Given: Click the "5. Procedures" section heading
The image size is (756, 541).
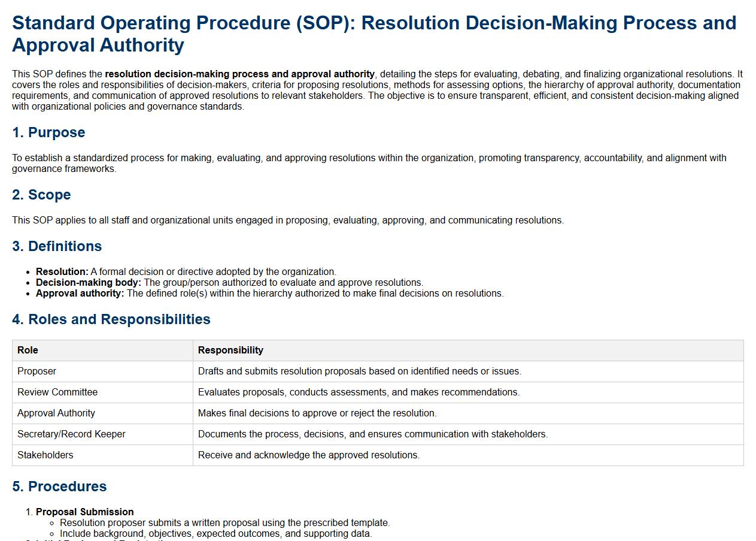Looking at the screenshot, I should 59,486.
